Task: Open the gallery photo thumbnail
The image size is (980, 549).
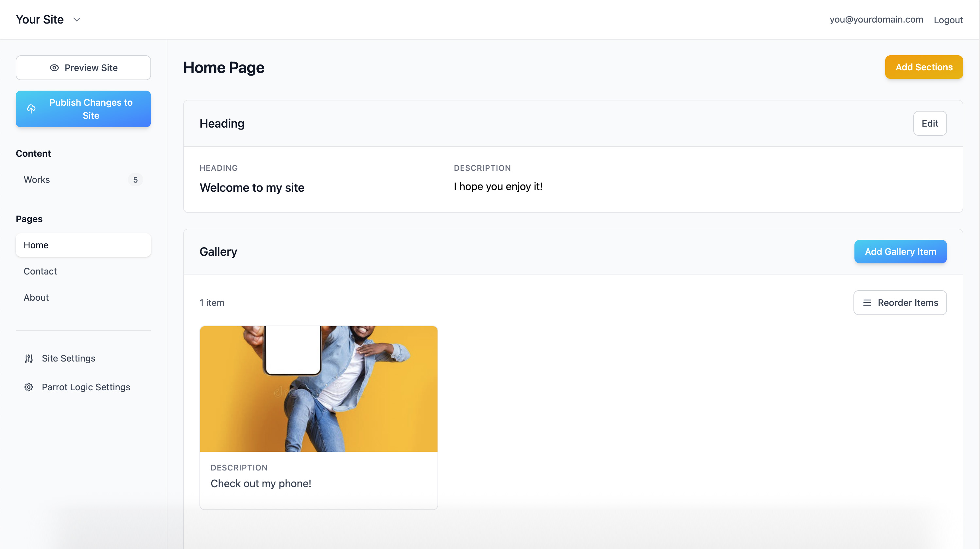Action: point(318,389)
